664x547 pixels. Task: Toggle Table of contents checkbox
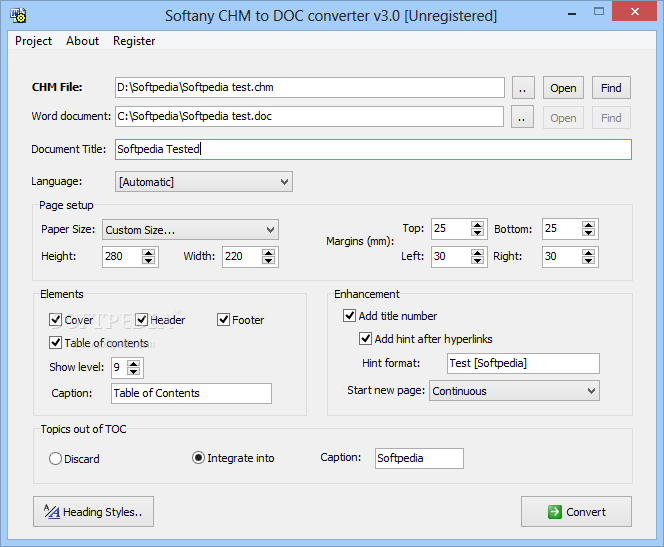click(x=55, y=342)
